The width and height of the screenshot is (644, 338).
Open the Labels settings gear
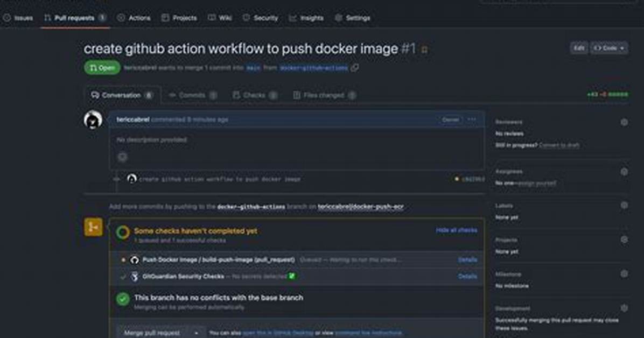624,206
